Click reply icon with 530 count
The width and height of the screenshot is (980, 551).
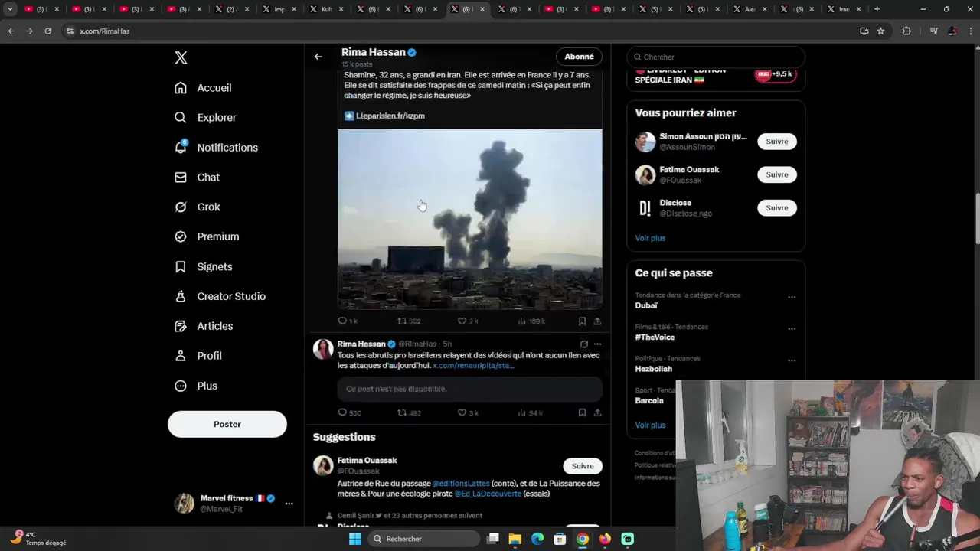pos(342,413)
